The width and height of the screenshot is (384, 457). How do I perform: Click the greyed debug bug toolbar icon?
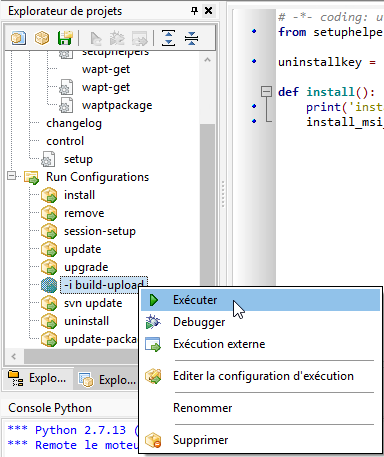coord(117,38)
